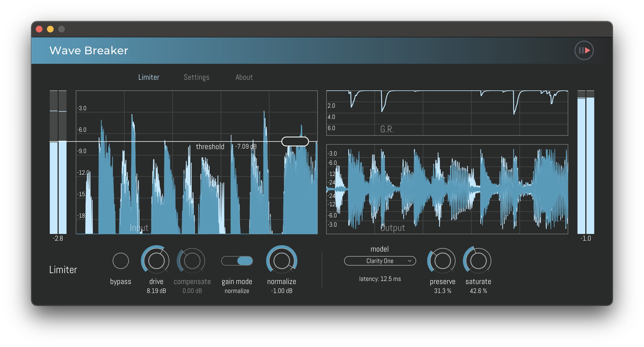This screenshot has height=347, width=644.
Task: Click the pause/play icon in the header
Action: 584,50
